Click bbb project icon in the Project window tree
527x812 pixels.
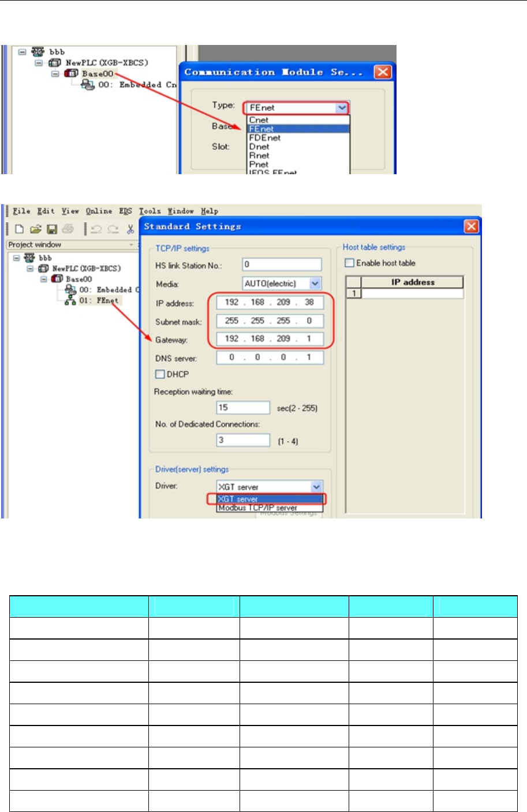tap(29, 258)
